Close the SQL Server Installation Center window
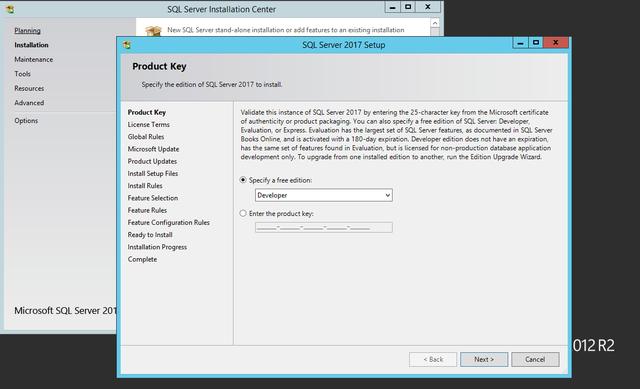 pos(428,7)
